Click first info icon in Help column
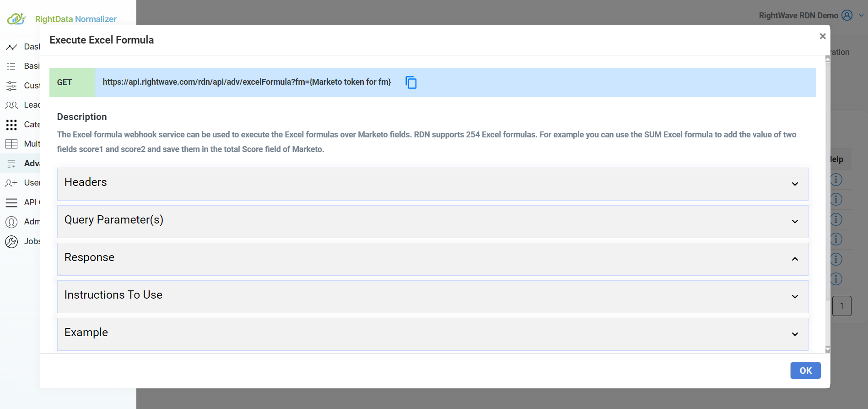This screenshot has height=409, width=868. [x=836, y=180]
